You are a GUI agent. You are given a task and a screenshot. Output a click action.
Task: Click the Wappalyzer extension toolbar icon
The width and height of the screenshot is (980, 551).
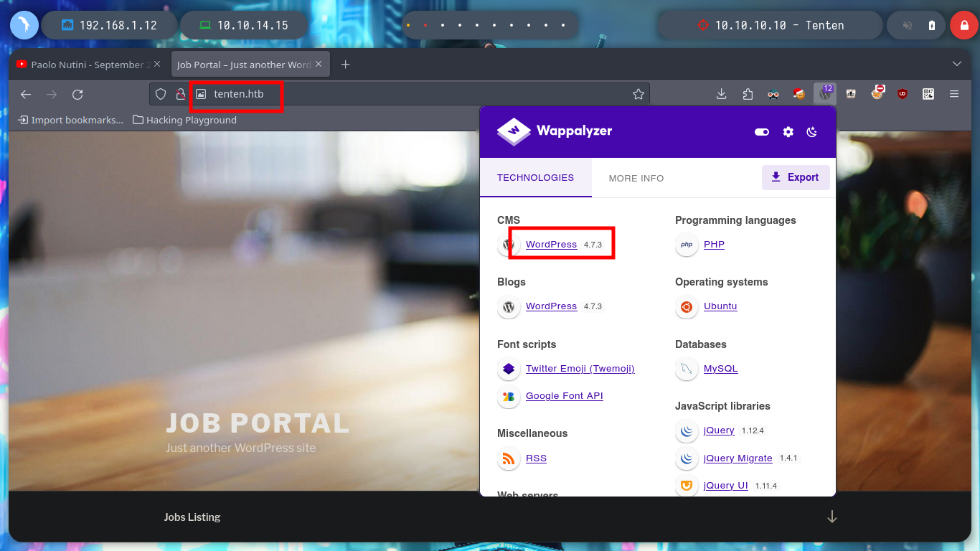pyautogui.click(x=825, y=94)
